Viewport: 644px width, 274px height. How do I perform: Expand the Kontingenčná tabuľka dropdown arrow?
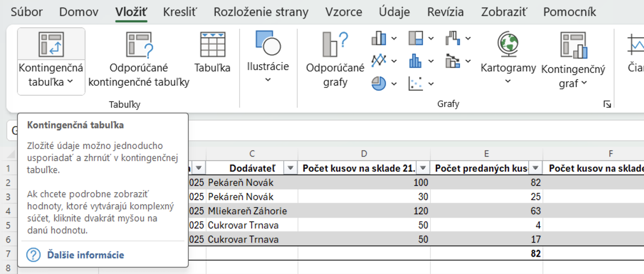point(70,82)
